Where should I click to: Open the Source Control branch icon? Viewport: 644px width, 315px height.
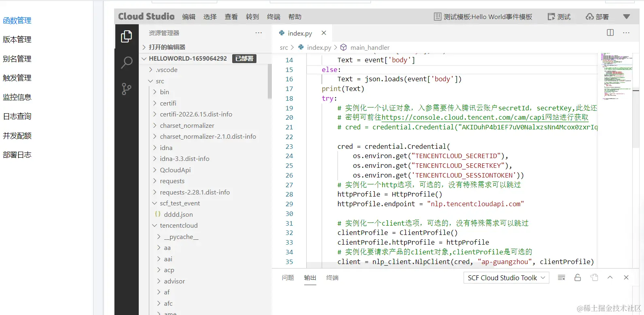(127, 89)
